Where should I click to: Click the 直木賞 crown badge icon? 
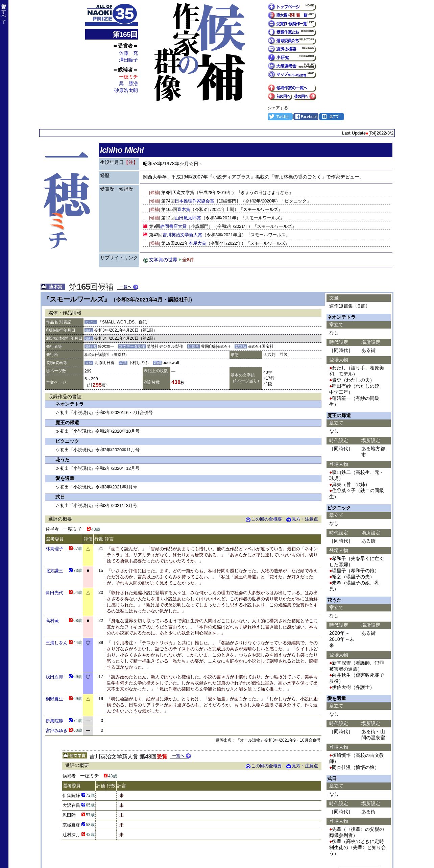53,287
